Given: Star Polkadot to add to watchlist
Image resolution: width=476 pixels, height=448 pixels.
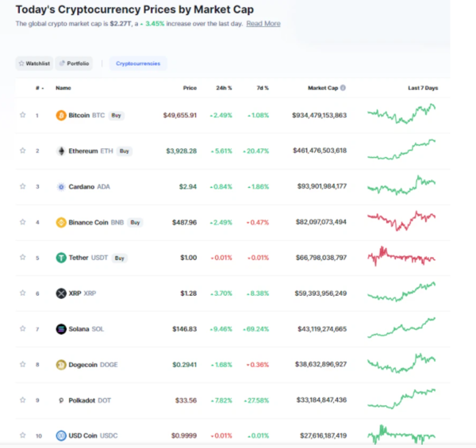Looking at the screenshot, I should [x=22, y=400].
